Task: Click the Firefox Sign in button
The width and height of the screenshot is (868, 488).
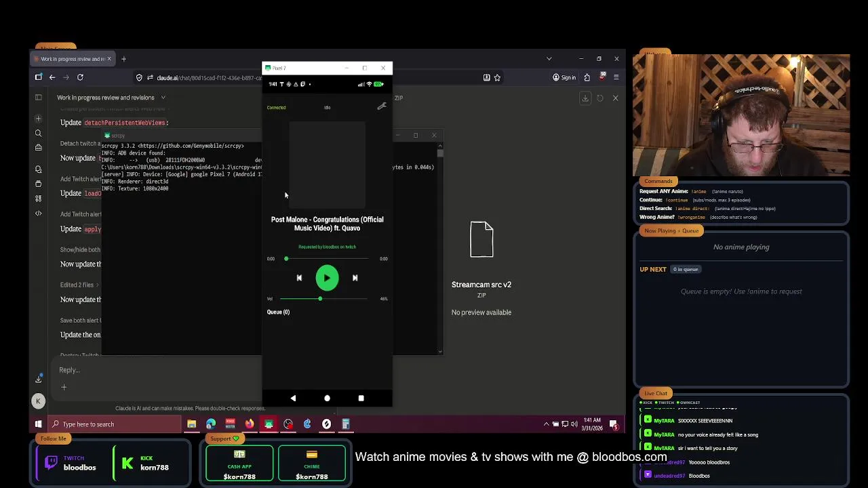Action: tap(564, 77)
